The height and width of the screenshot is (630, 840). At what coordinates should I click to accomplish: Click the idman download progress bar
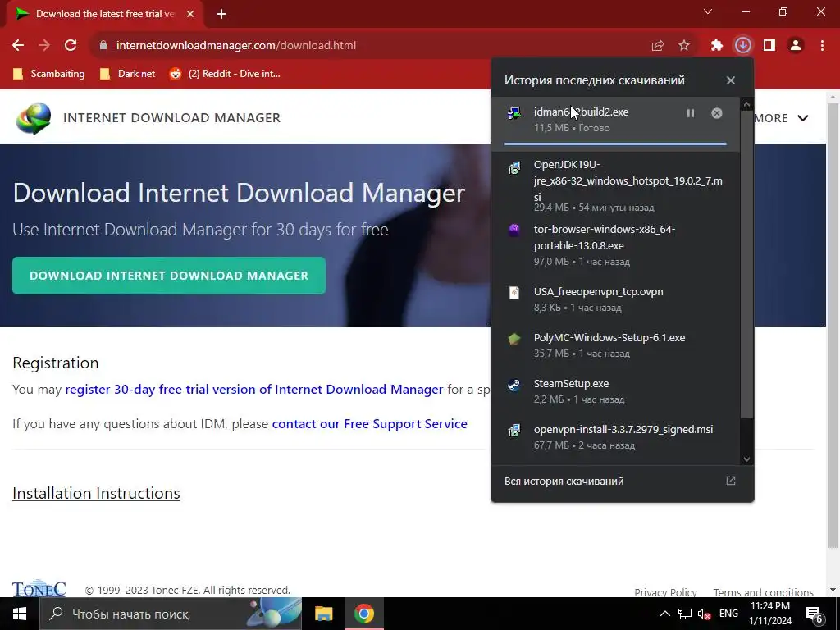[615, 144]
